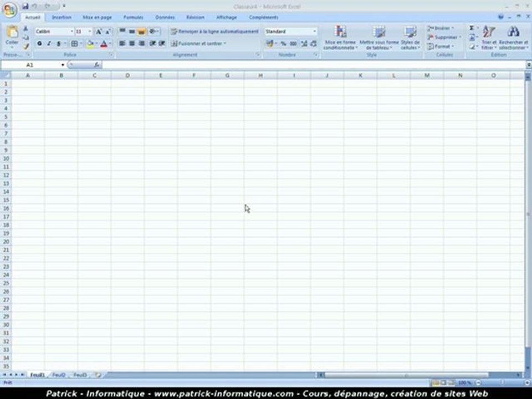Open the Standard number format dropdown
Image resolution: width=532 pixels, height=399 pixels.
point(315,31)
